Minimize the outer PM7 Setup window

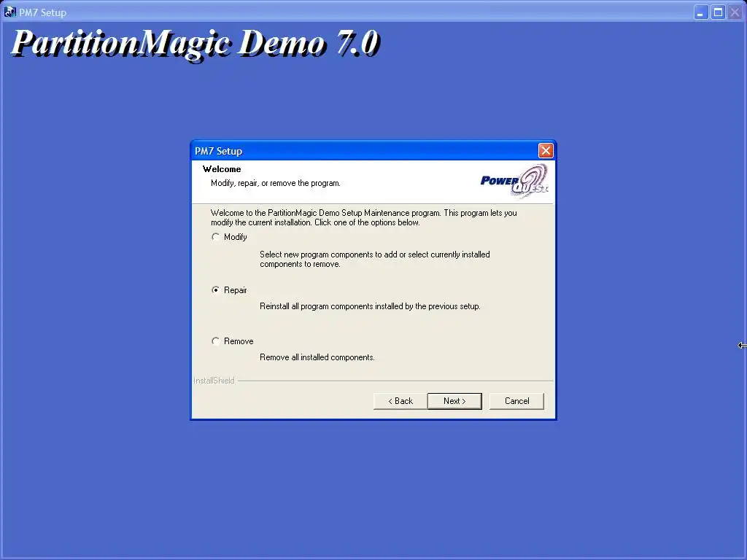click(700, 12)
